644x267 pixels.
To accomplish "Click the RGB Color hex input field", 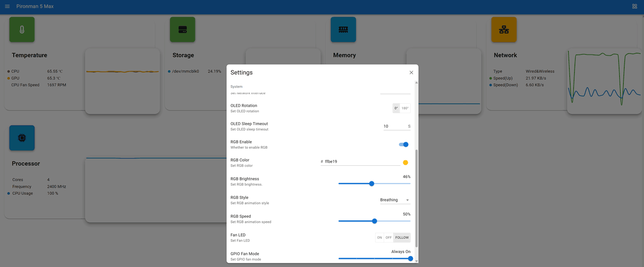I will pyautogui.click(x=361, y=162).
